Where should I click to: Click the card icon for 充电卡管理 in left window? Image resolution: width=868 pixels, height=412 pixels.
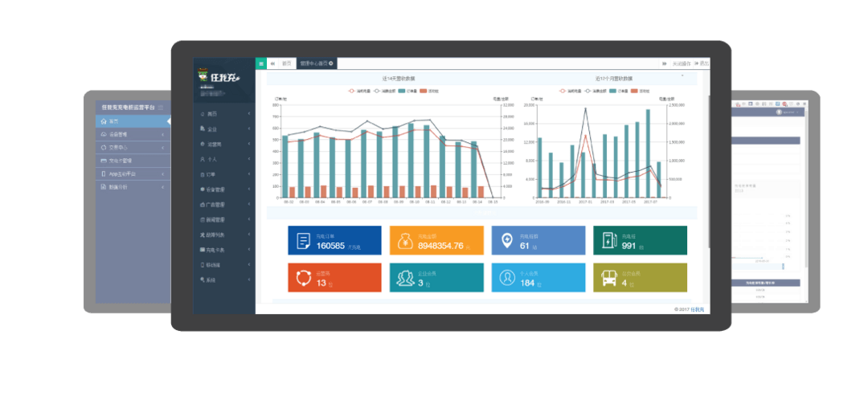(104, 161)
